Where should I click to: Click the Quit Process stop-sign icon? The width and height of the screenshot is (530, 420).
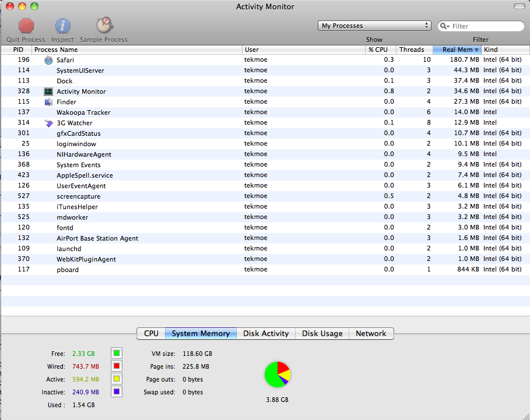point(26,26)
